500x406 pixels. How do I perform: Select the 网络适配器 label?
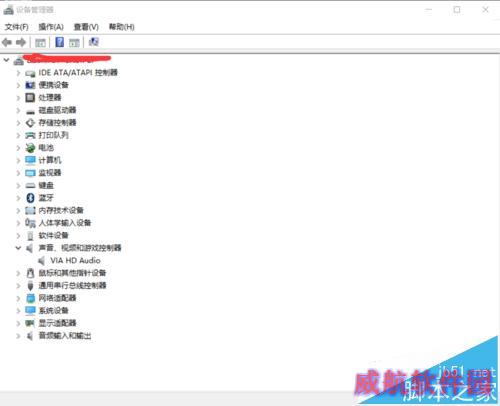click(x=57, y=298)
